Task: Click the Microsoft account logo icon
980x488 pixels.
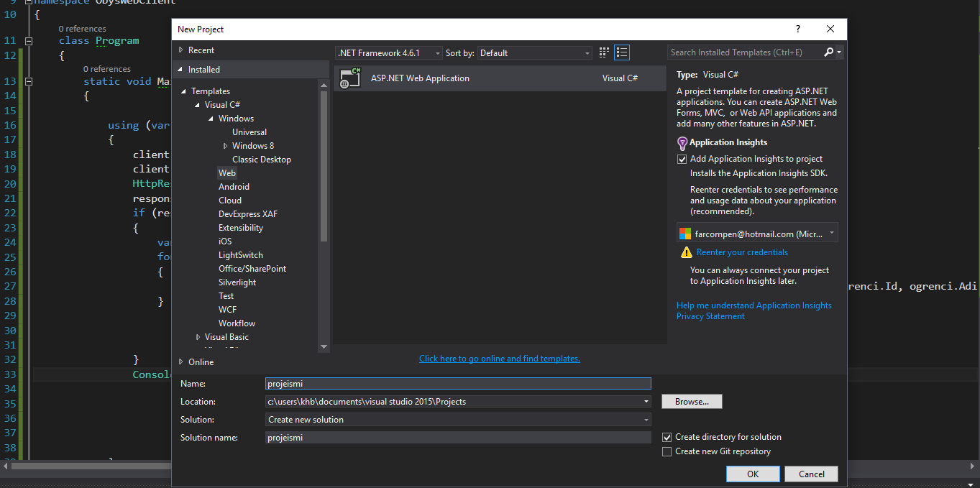Action: (x=684, y=234)
